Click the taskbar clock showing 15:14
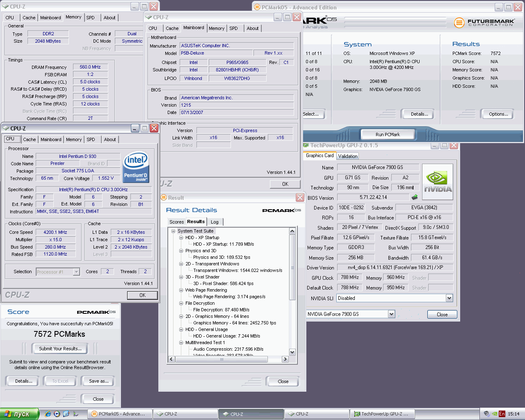The image size is (525, 420). (x=514, y=414)
